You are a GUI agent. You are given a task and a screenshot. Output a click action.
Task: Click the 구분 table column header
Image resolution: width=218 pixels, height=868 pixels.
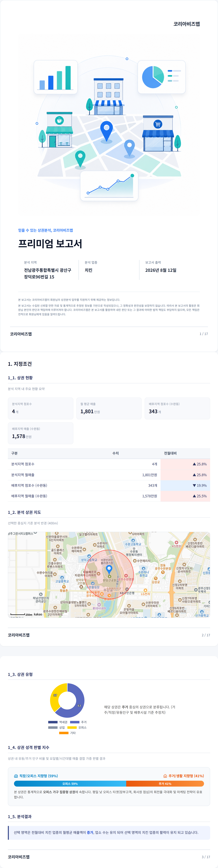coord(14,453)
